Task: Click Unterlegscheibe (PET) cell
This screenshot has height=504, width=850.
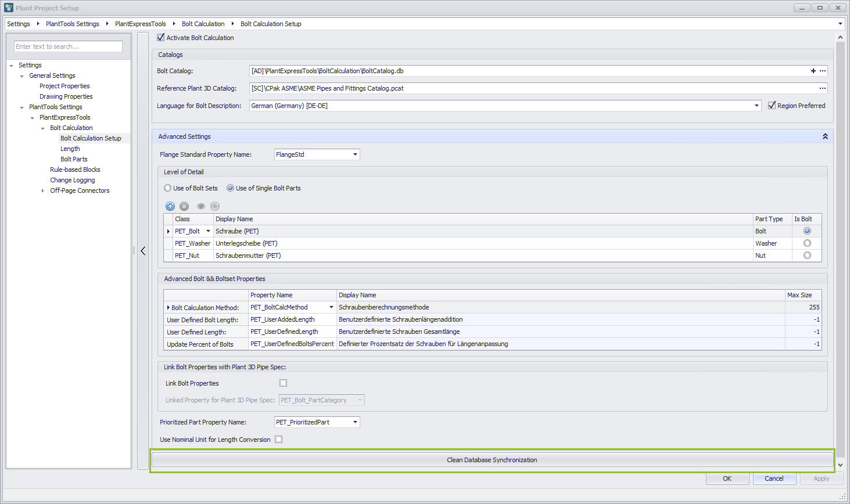Action: (483, 243)
